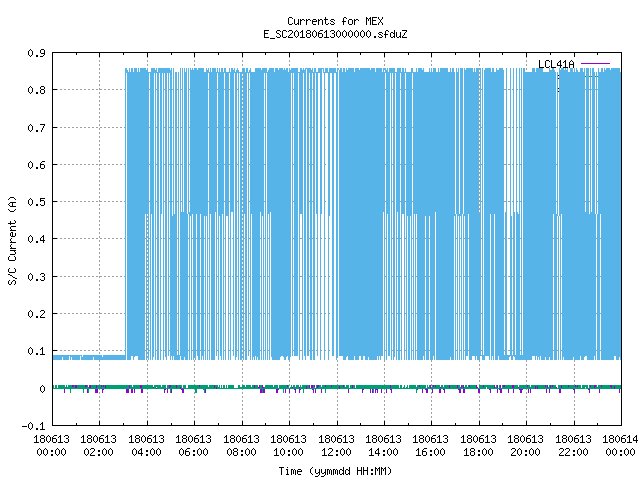The image size is (640, 480).
Task: Click the 0.6 y-axis tick label
Action: (36, 165)
